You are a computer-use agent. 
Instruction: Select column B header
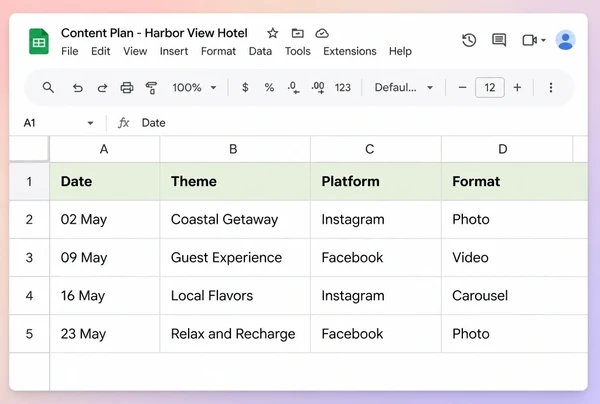235,149
